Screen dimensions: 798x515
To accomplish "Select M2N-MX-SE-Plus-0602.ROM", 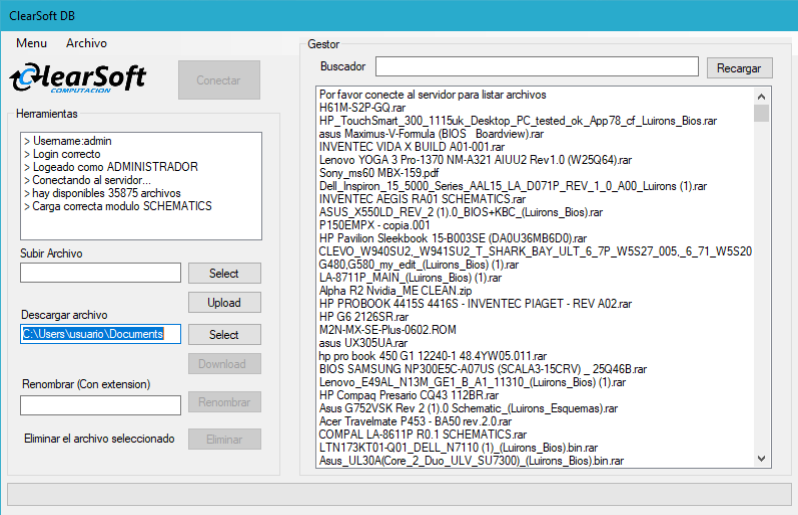I will coord(388,330).
